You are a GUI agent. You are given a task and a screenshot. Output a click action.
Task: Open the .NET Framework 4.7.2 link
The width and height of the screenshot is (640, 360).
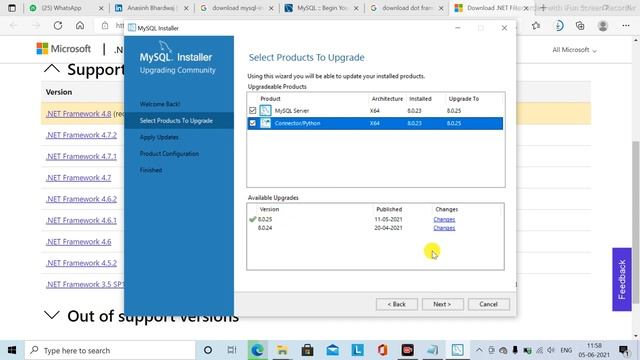(x=81, y=135)
